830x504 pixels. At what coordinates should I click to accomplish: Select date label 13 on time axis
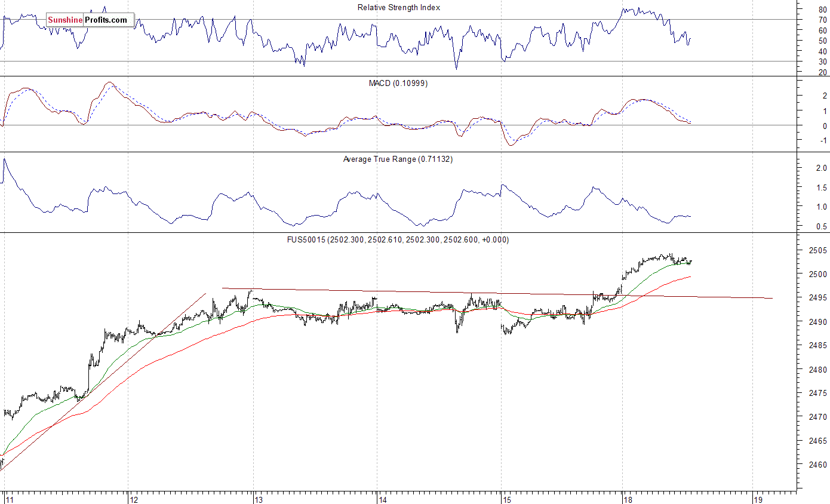point(259,499)
